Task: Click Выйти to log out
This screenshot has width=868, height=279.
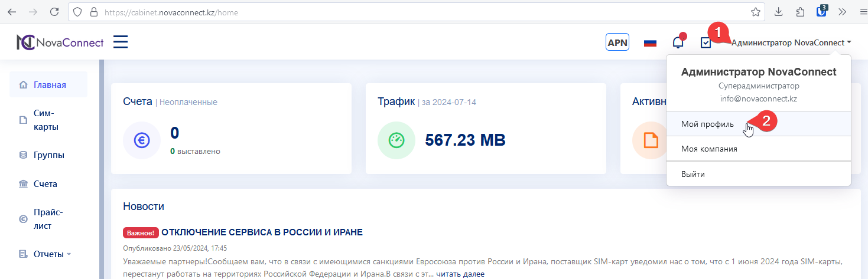Action: click(x=693, y=175)
